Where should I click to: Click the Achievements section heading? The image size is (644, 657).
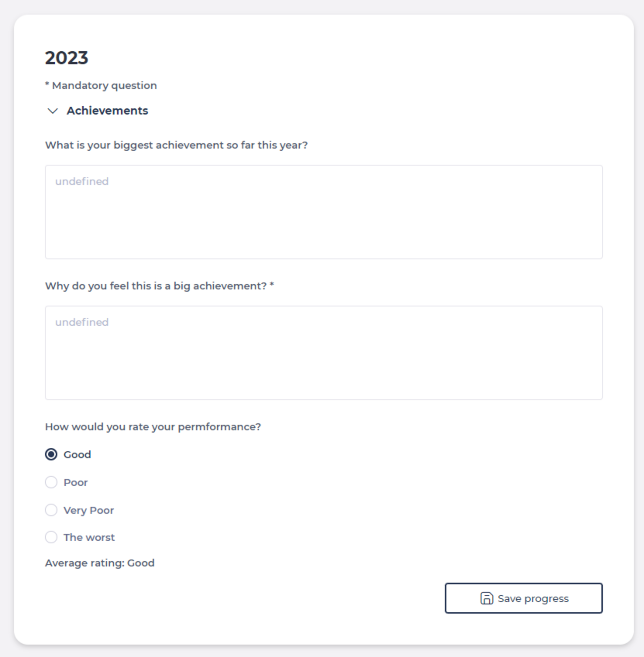107,111
